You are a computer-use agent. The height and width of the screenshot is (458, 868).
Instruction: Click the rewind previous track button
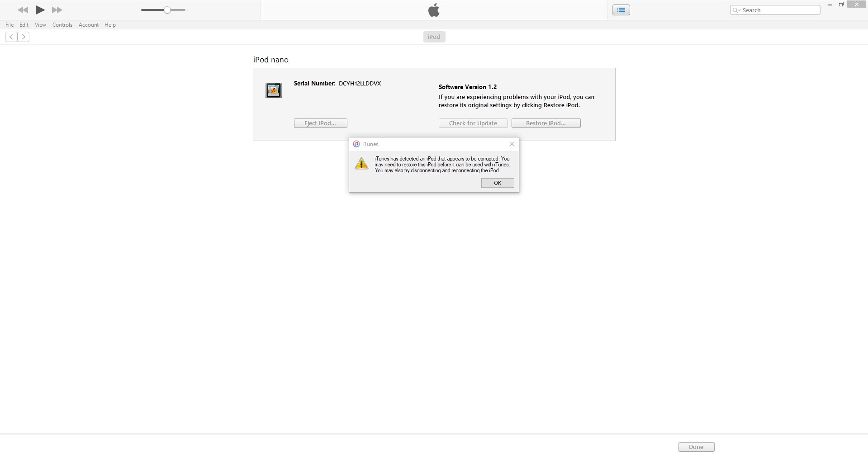point(23,10)
